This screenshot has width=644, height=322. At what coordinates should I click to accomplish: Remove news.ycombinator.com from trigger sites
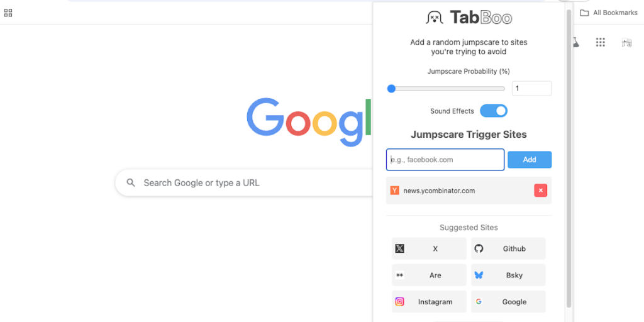click(540, 191)
